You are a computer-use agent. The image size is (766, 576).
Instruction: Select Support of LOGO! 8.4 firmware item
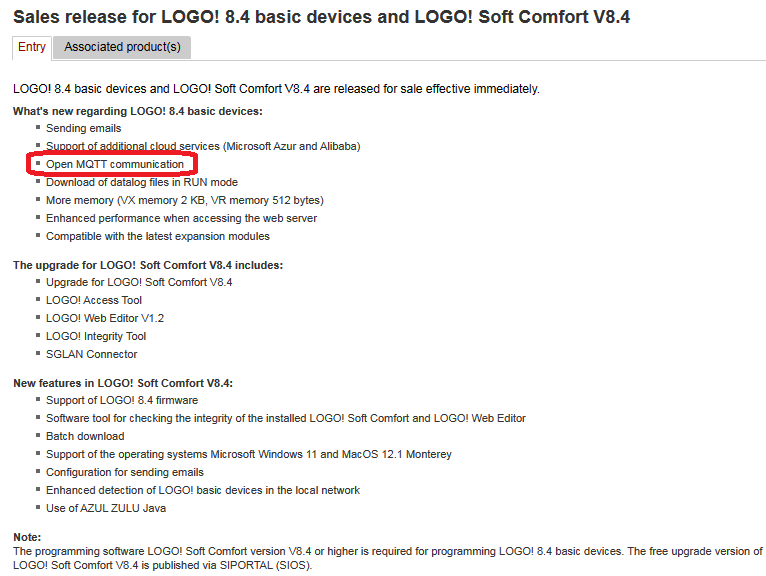[x=122, y=400]
